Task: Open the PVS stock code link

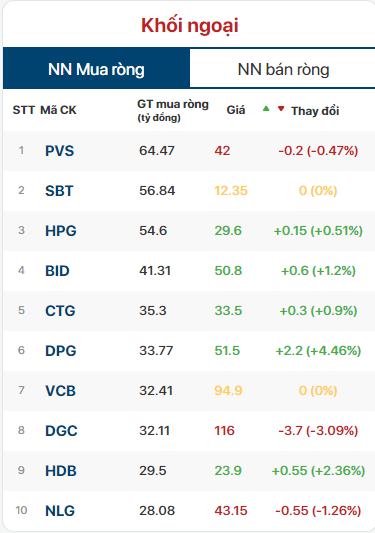Action: click(x=59, y=151)
